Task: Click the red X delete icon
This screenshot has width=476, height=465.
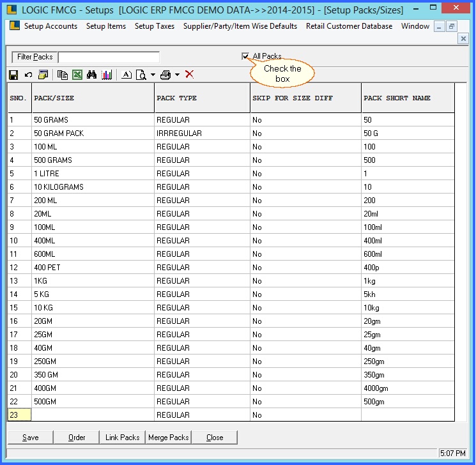Action: click(x=189, y=74)
